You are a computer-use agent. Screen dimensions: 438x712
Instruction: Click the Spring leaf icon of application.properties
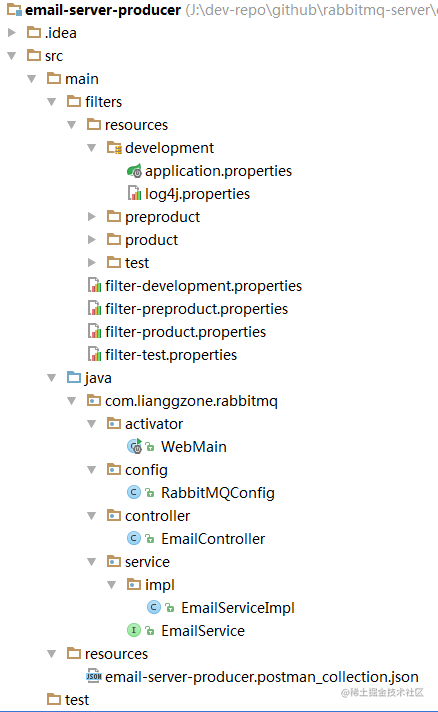(134, 171)
